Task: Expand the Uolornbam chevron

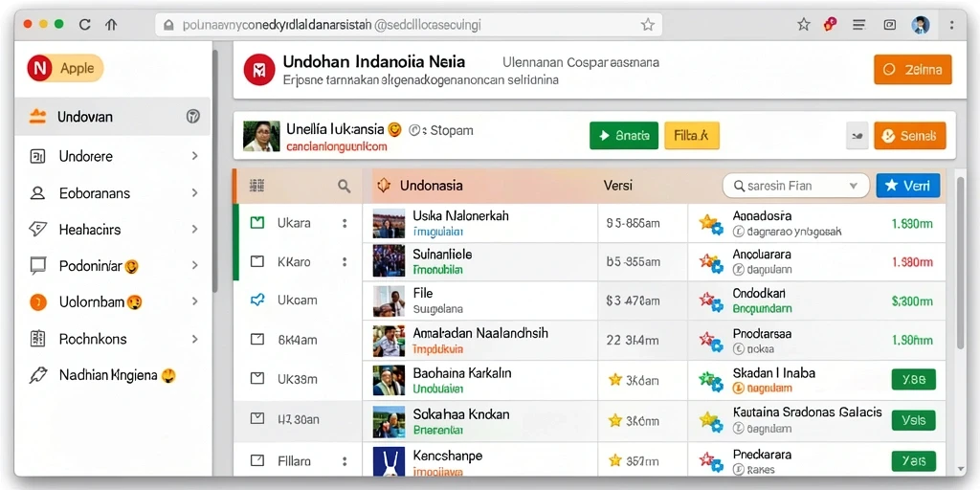Action: click(x=195, y=301)
